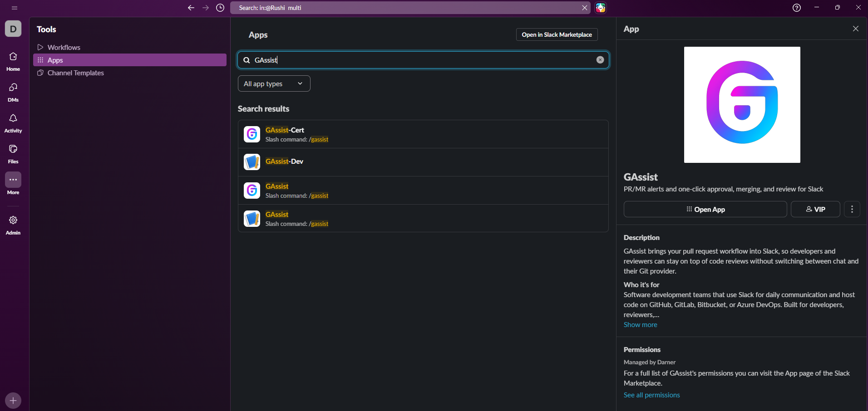Click Open in Slack Marketplace button

(x=557, y=34)
